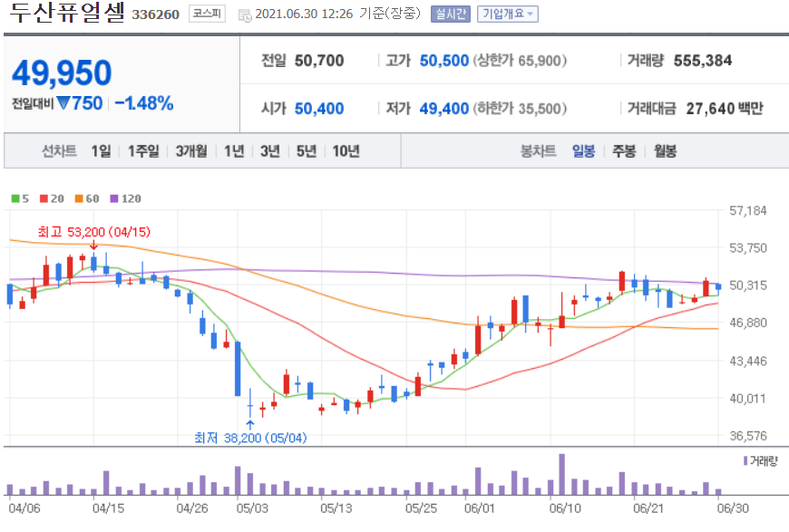The height and width of the screenshot is (532, 789).
Task: Click the tallest volume bar near 06/10
Action: (x=562, y=475)
